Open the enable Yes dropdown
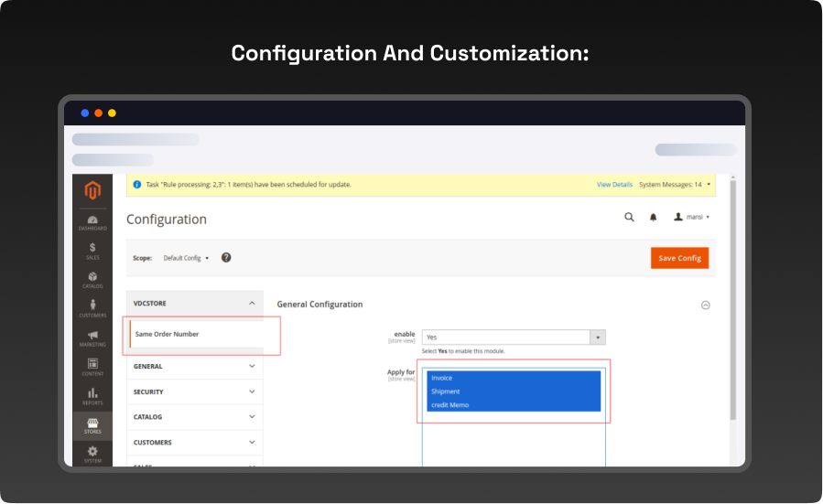Screen dimensions: 823x504 (514, 338)
